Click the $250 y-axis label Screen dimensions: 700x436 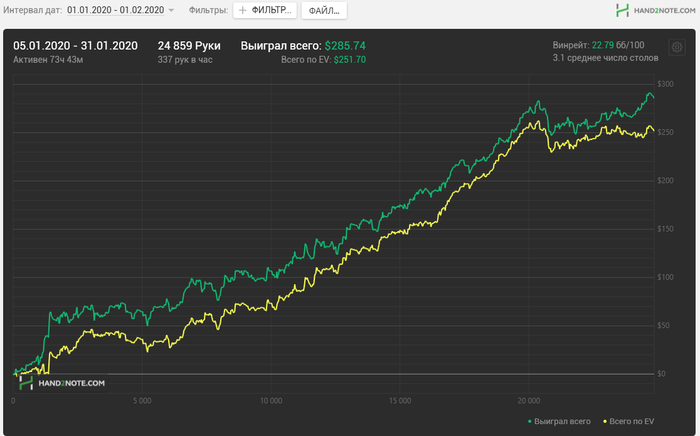click(665, 132)
